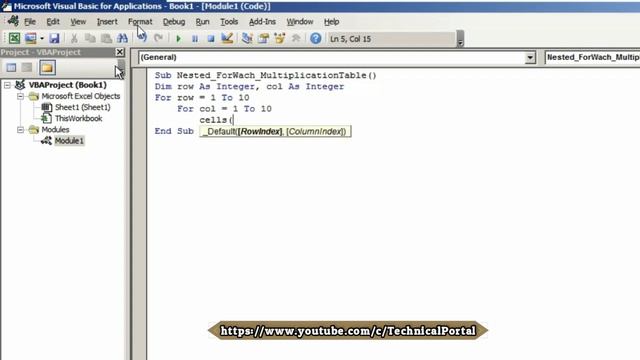Image resolution: width=640 pixels, height=360 pixels.
Task: Select ThisWorkbook in the project tree
Action: [78, 118]
